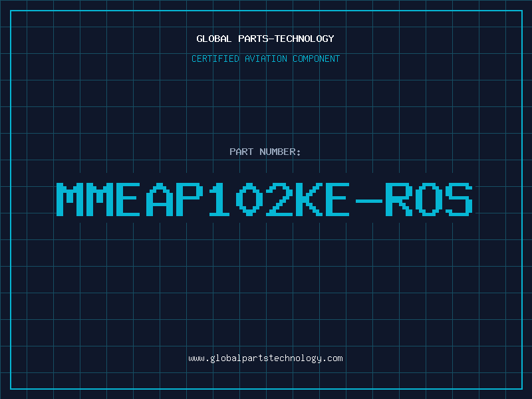Select the word CERTIFIED in the subtitle
This screenshot has width=532, height=399.
(214, 59)
